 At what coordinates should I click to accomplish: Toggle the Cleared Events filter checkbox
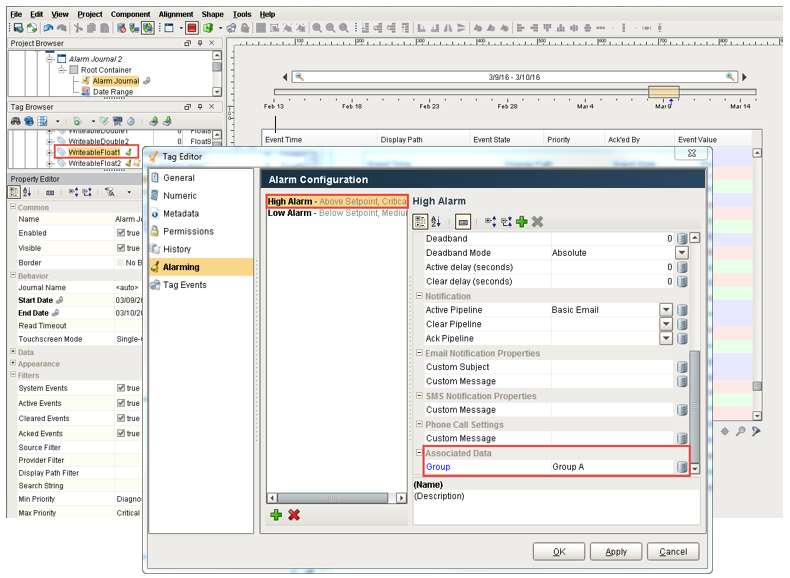point(121,418)
